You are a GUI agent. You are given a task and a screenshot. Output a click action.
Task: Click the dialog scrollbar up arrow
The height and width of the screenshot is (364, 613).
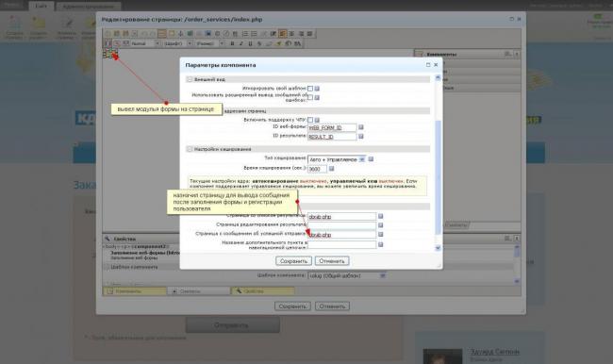click(438, 78)
